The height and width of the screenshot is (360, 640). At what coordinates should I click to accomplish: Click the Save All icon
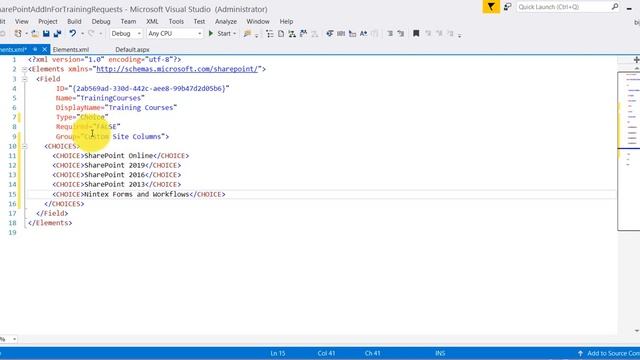coord(57,33)
